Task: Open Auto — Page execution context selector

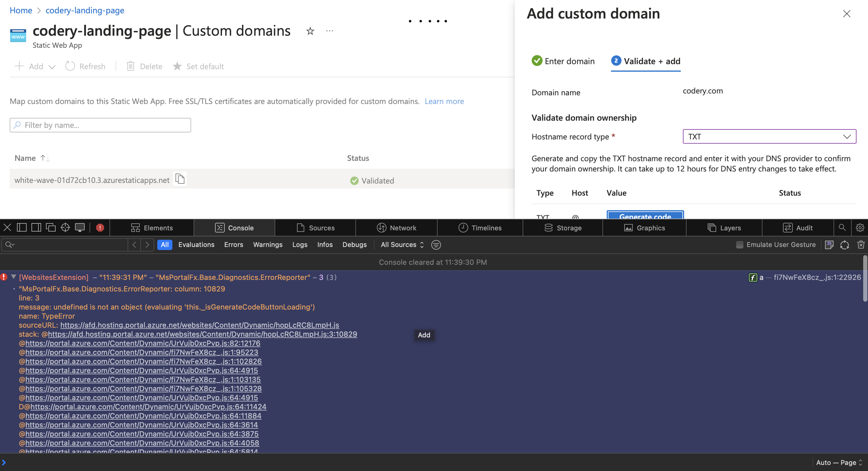Action: (x=839, y=462)
